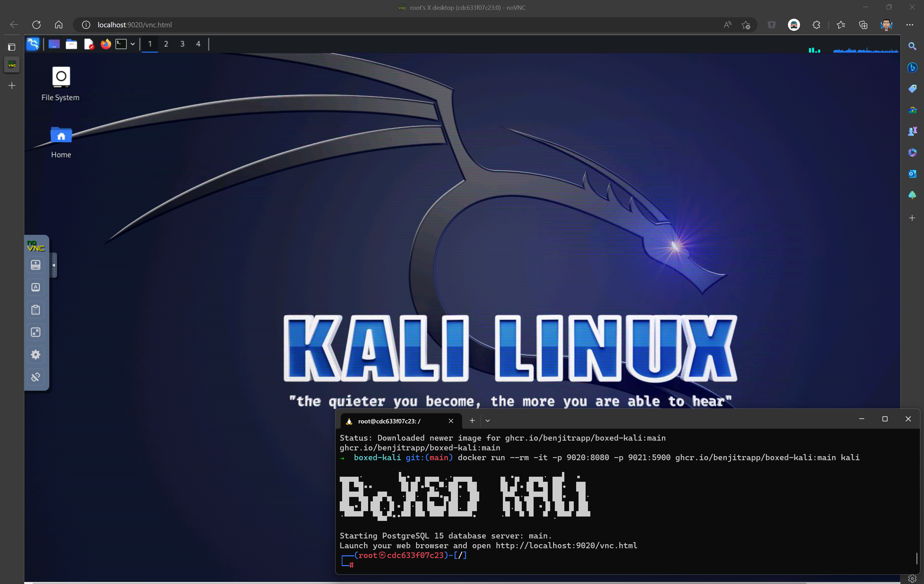The width and height of the screenshot is (924, 584).
Task: Open the noVNC settings gear
Action: tap(36, 354)
